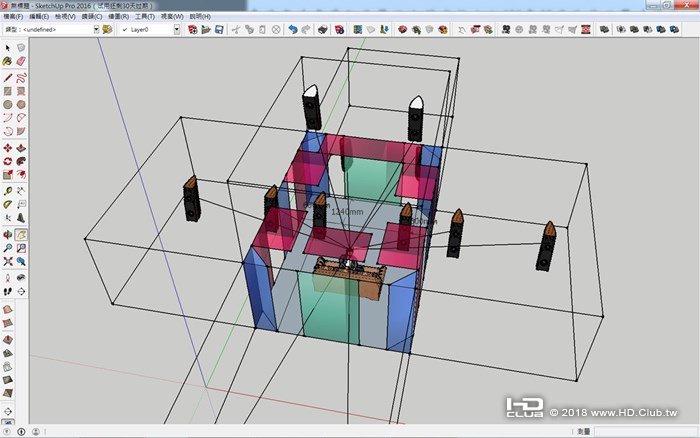Open the Layer0 layer dropdown arrow
Viewport: 700px width, 438px height.
177,29
